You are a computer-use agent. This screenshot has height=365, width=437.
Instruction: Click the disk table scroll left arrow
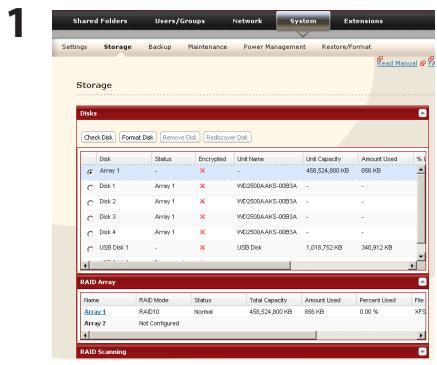[x=86, y=265]
